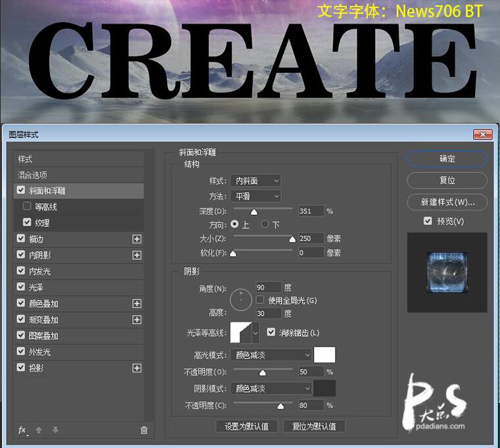The width and height of the screenshot is (500, 448).
Task: Adjust the highlight 不透明度(O) slider handle
Action: 262,373
